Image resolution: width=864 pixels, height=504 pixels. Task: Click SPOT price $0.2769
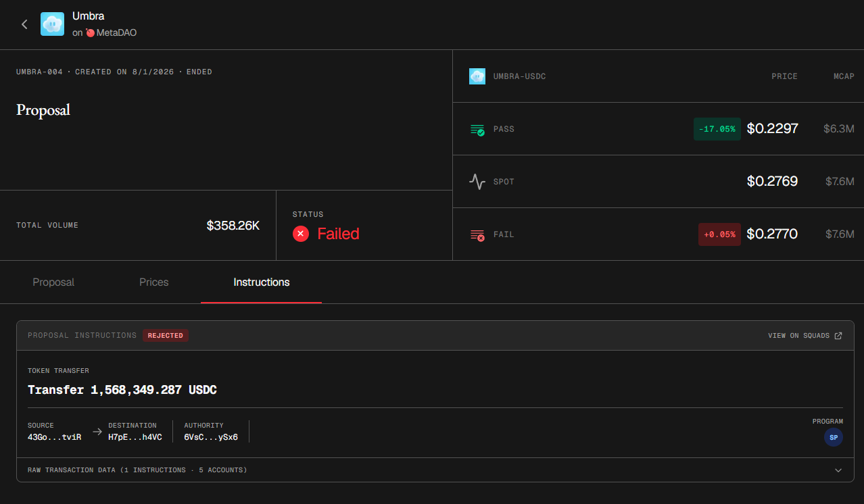click(x=772, y=181)
